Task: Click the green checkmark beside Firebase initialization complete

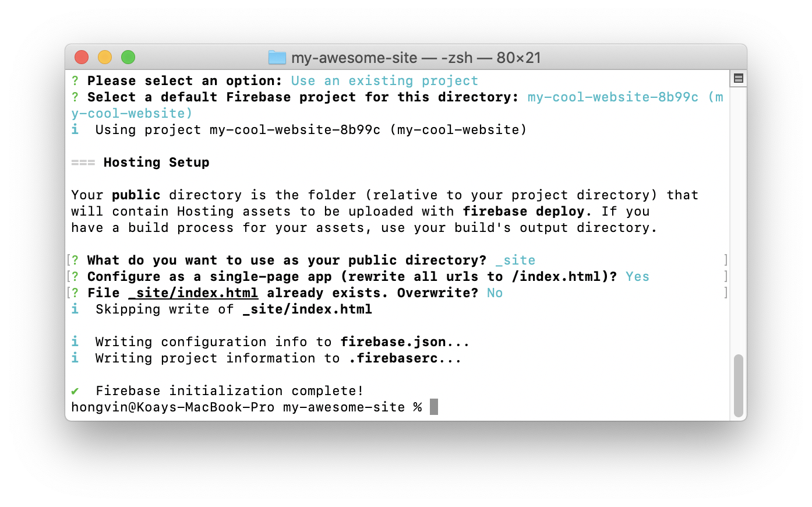Action: coord(75,390)
